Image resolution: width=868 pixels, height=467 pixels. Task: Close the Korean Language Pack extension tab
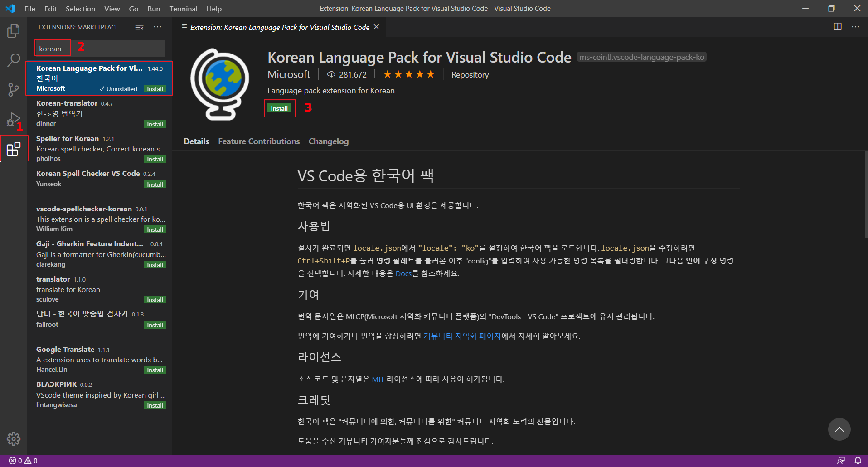(x=376, y=27)
